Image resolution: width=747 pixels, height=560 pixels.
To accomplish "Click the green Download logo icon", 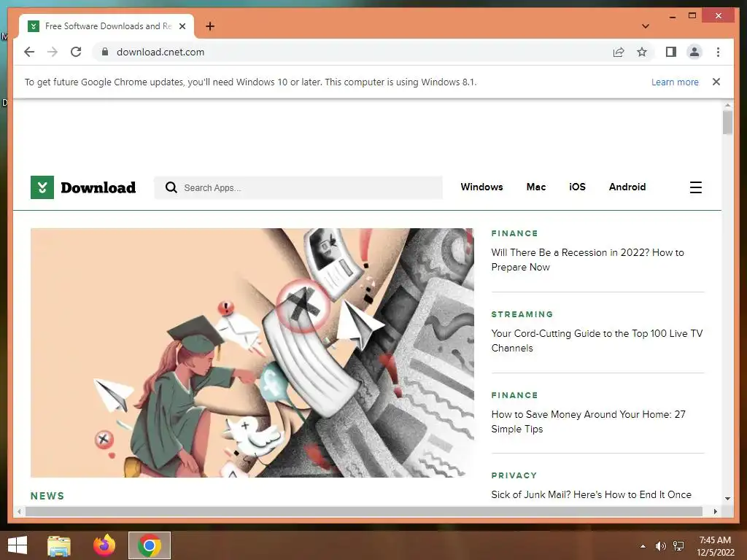I will (x=42, y=187).
